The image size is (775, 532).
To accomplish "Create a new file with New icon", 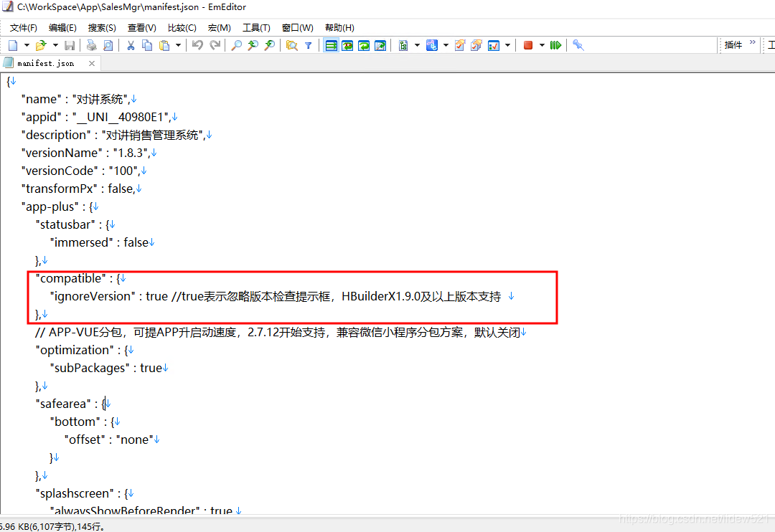I will tap(14, 45).
